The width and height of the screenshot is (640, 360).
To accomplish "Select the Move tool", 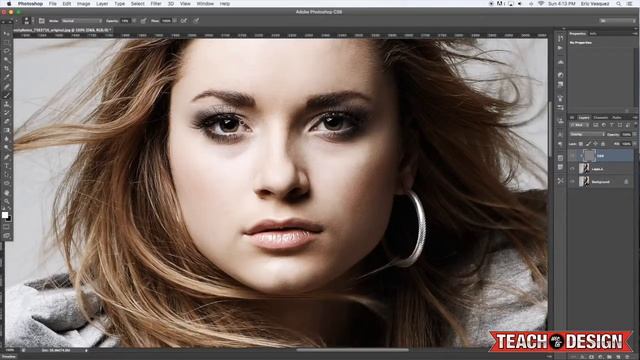I will (x=7, y=34).
